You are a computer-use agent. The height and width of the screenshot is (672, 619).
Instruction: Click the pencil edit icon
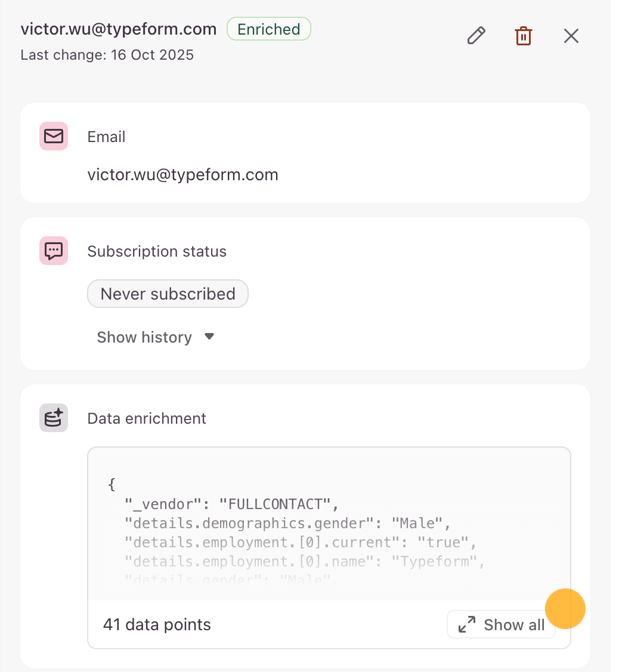(x=475, y=36)
